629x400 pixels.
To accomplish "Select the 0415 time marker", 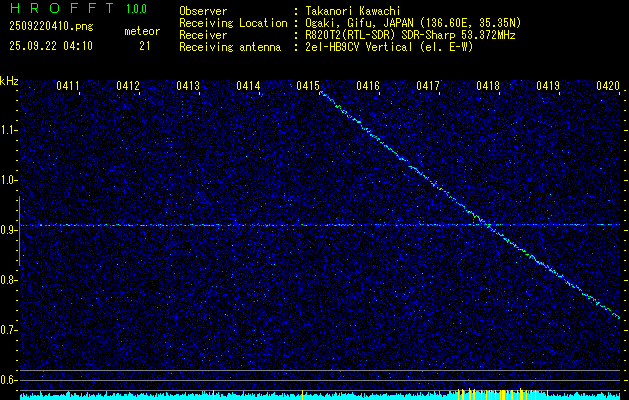I will (308, 87).
